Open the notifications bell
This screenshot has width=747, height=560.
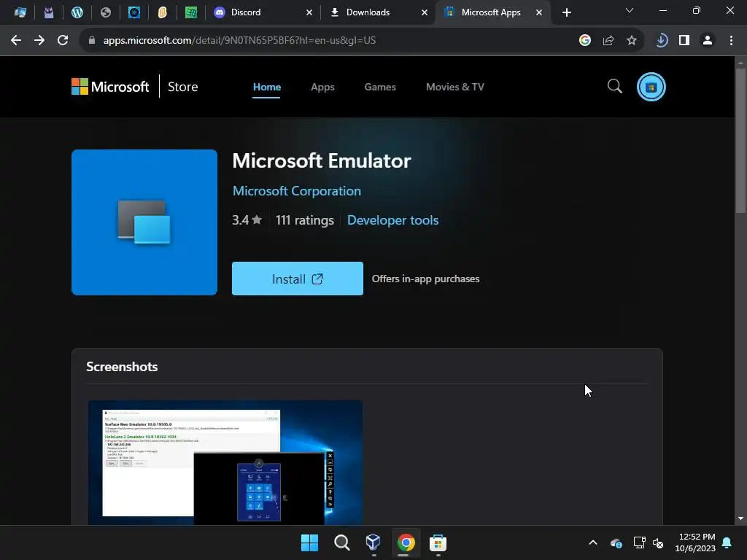click(727, 542)
